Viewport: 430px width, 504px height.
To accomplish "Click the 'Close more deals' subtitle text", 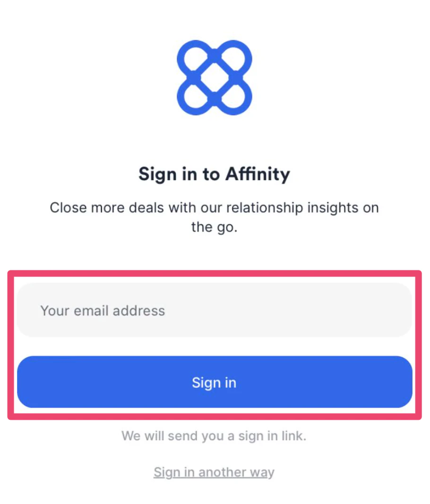I will [x=214, y=217].
